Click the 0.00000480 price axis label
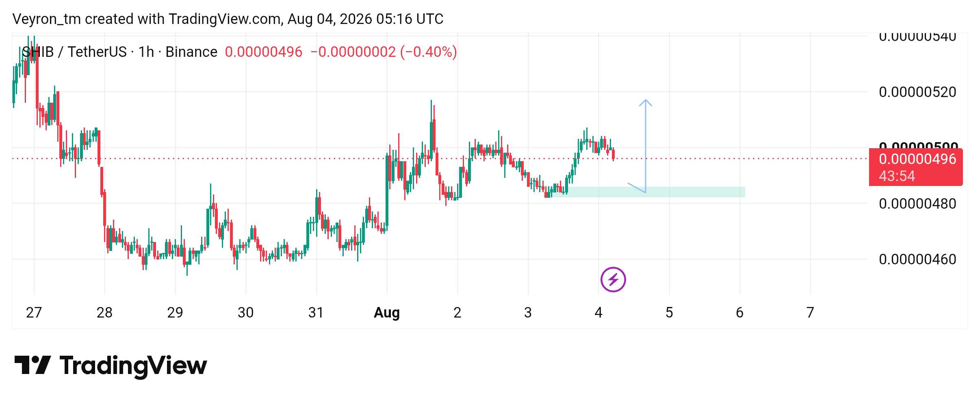Viewport: 980px width, 402px height. tap(917, 203)
